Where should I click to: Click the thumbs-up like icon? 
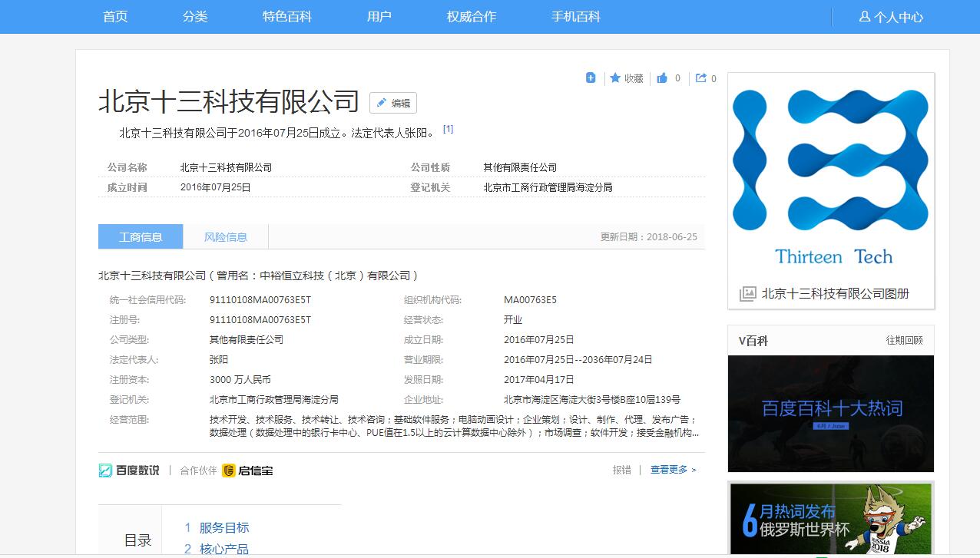(x=661, y=78)
